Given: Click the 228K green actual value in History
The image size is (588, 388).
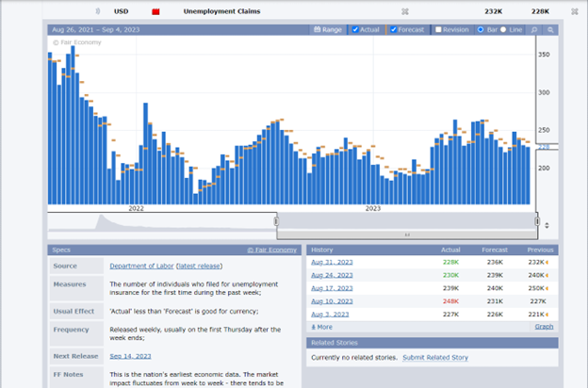Looking at the screenshot, I should (450, 262).
